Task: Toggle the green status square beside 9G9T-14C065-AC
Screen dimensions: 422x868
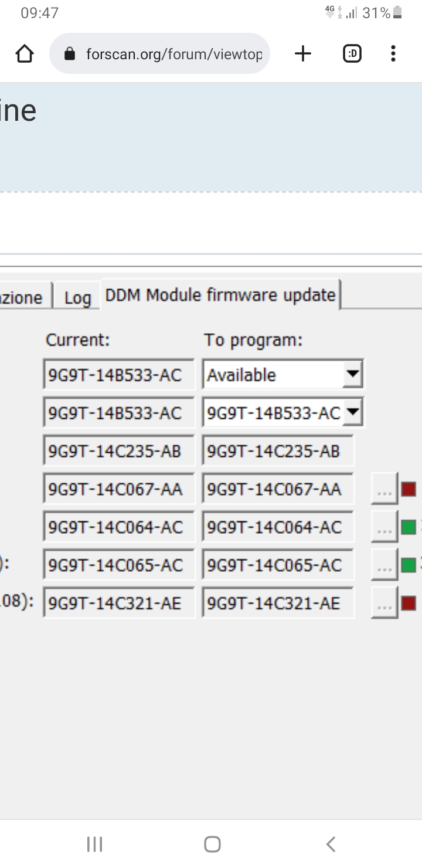Action: (x=409, y=564)
